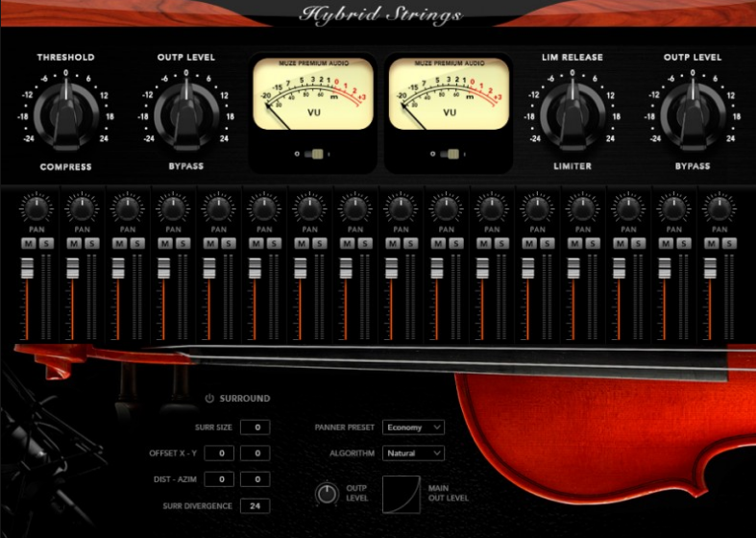
Task: Click the Surr Divergence value field
Action: coord(255,505)
